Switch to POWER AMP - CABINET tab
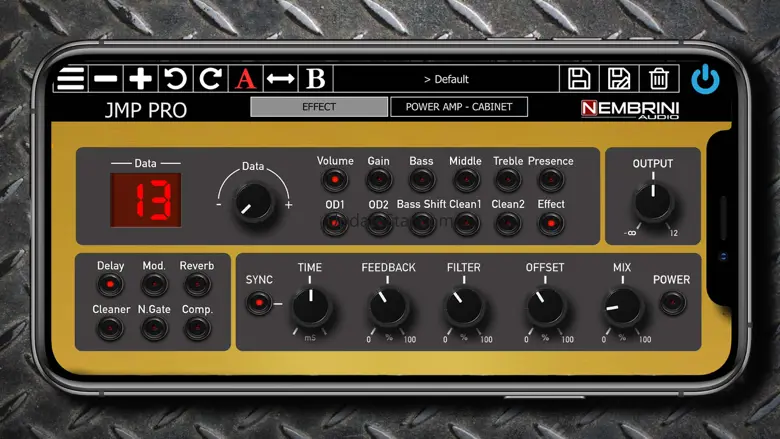Screen dimensions: 780x439 point(459,107)
